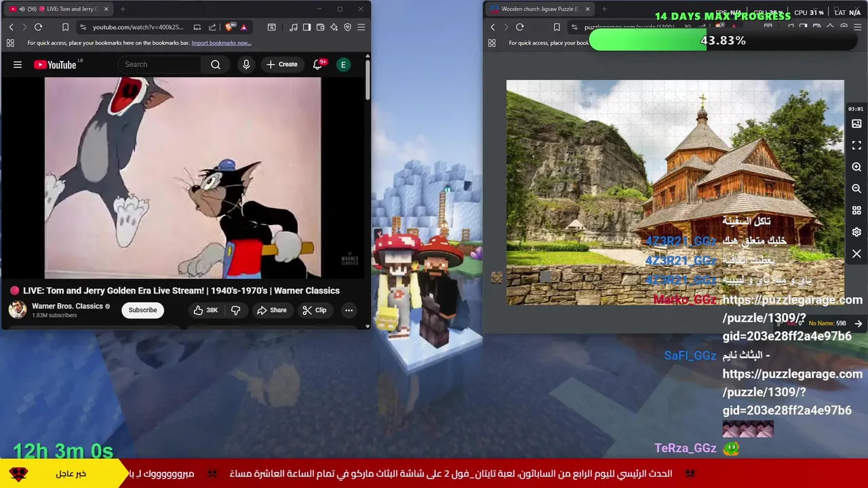This screenshot has width=868, height=488.
Task: Dislike the Tom and Jerry video
Action: [x=235, y=310]
